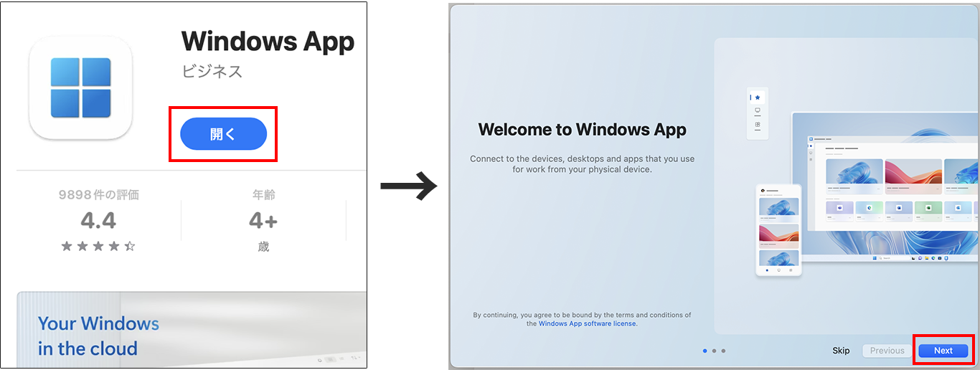The height and width of the screenshot is (370, 980).
Task: Click the phone mockup's red wallpaper thumbnail
Action: click(778, 234)
